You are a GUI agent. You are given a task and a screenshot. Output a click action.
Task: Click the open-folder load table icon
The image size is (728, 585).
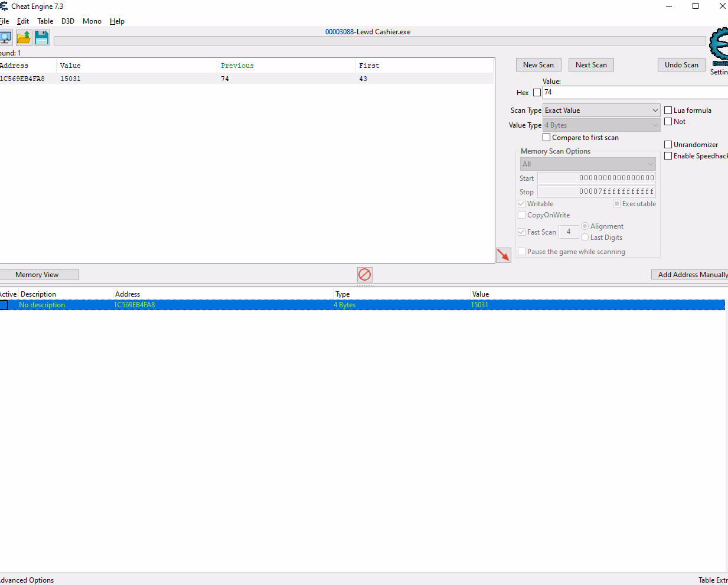point(24,38)
